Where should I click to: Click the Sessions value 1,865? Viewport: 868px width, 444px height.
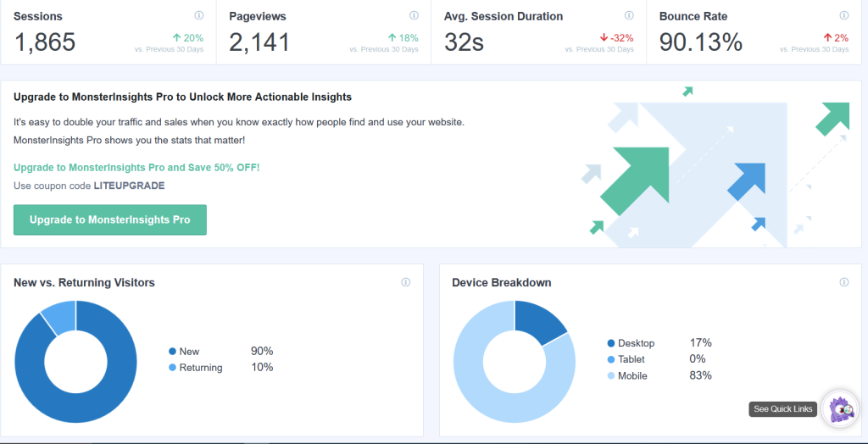pos(45,42)
